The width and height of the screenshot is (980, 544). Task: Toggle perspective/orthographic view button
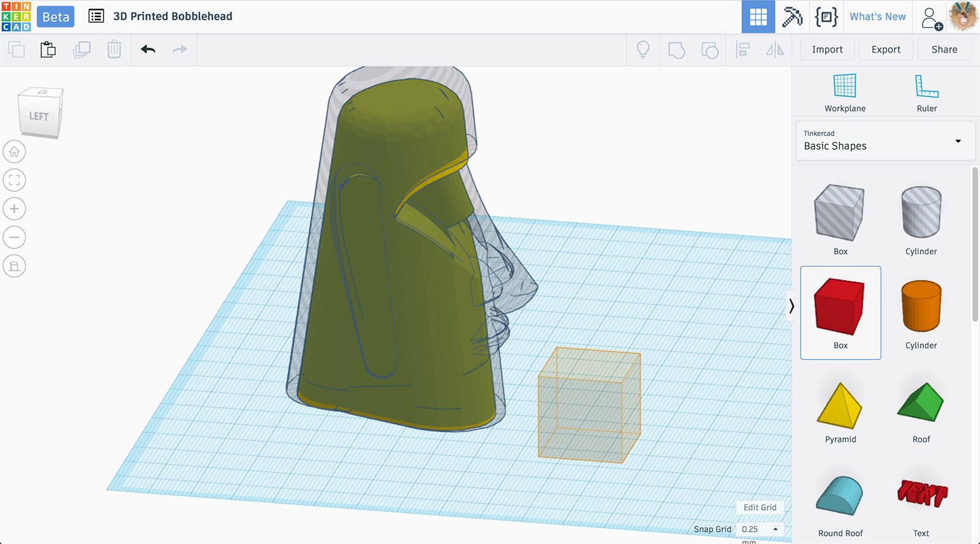(x=14, y=266)
